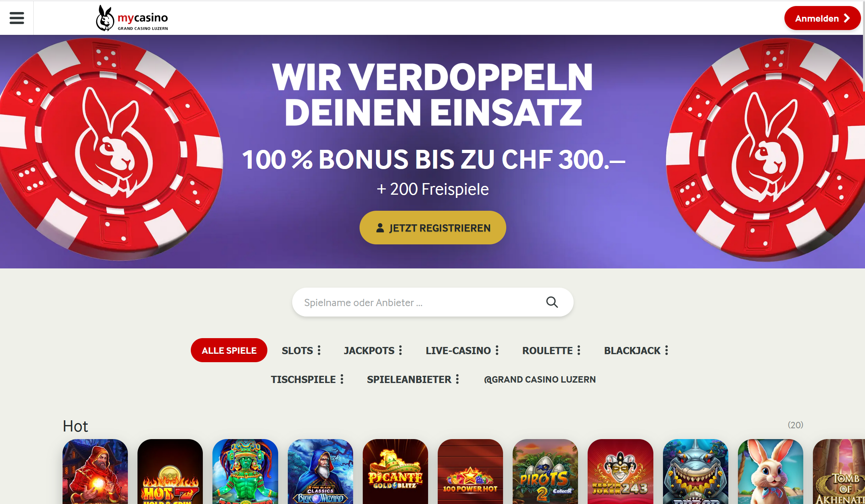Screen dimensions: 865x504
Task: Open the Blue Wizard game tile
Action: (x=320, y=471)
